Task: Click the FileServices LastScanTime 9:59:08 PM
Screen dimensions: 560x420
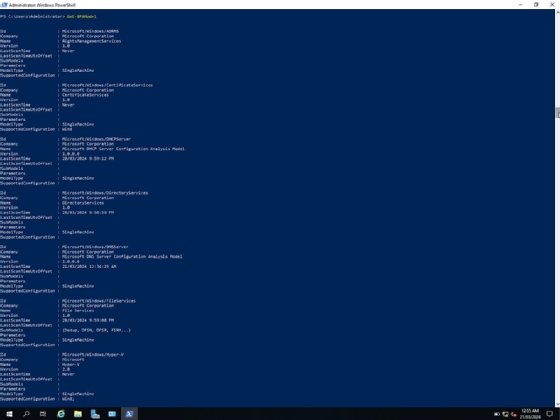Action: [88, 320]
